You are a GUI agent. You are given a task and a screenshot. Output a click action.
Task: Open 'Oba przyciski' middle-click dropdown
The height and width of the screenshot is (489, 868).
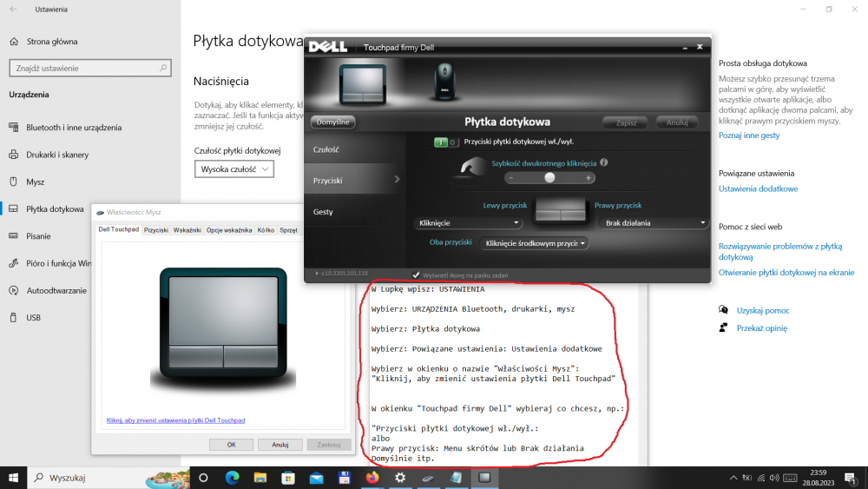point(535,243)
